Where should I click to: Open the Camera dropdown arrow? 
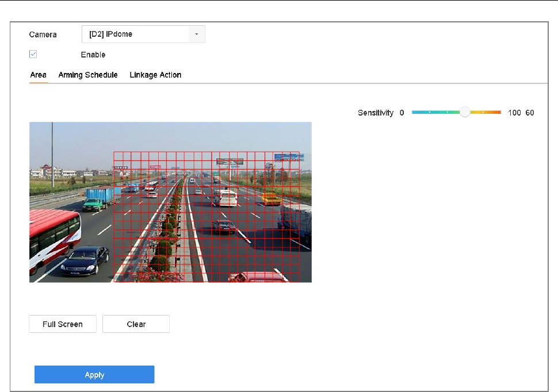tap(196, 34)
